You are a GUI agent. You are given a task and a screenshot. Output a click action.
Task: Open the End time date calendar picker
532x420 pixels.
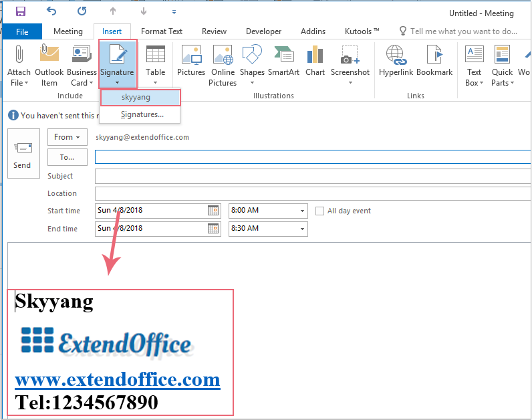pyautogui.click(x=213, y=229)
